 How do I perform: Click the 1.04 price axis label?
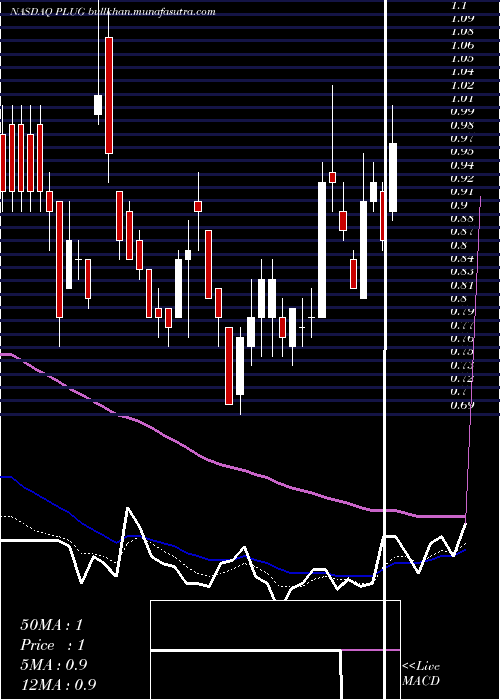[x=462, y=72]
